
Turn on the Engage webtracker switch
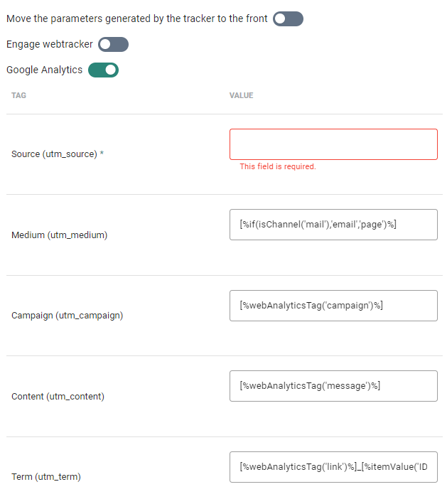click(113, 45)
